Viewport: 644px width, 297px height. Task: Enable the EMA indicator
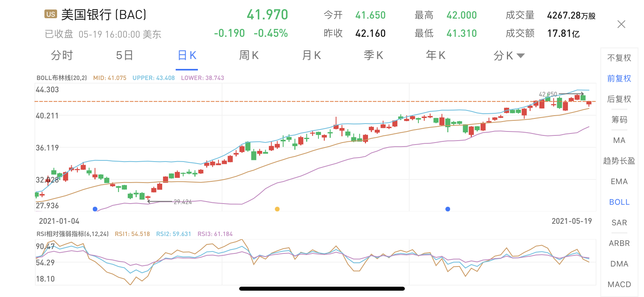(x=619, y=181)
